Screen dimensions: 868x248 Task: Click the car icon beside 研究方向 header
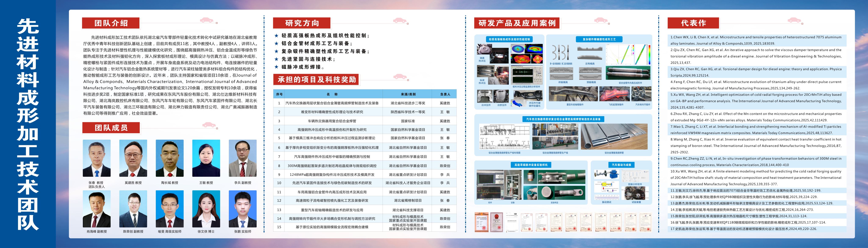[x=400, y=20]
